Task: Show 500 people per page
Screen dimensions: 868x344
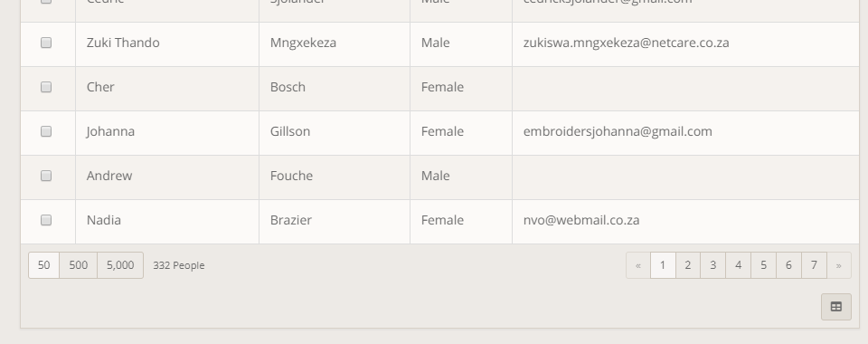Action: point(78,265)
